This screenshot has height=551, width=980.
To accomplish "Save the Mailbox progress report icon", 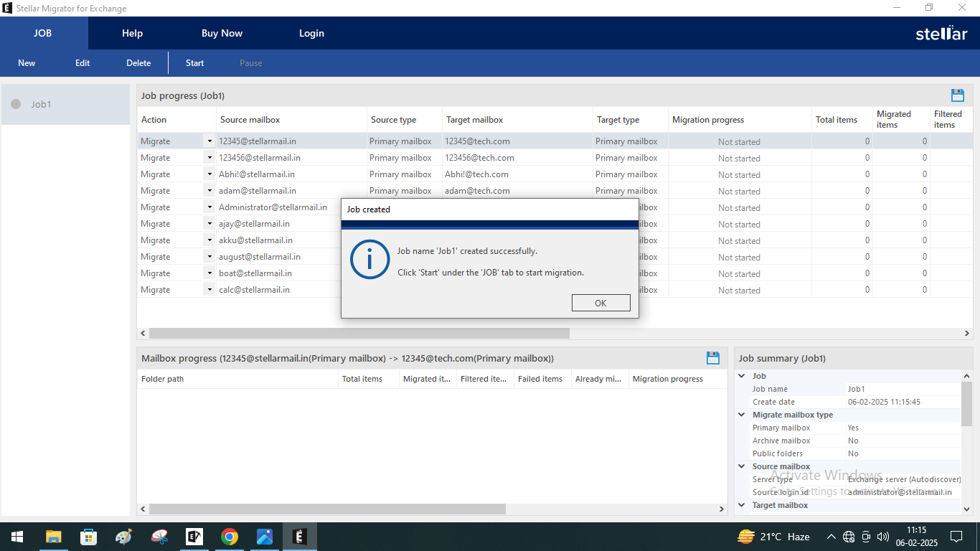I will click(x=713, y=357).
